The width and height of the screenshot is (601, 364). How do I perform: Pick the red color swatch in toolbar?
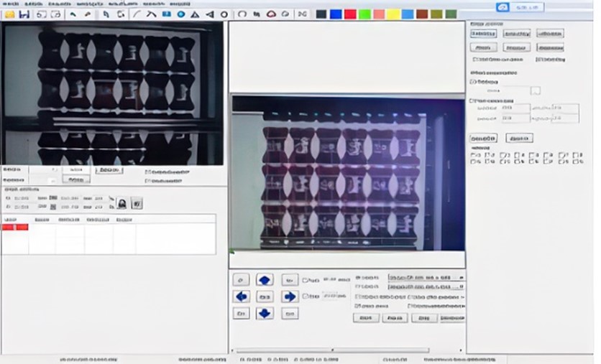click(350, 14)
